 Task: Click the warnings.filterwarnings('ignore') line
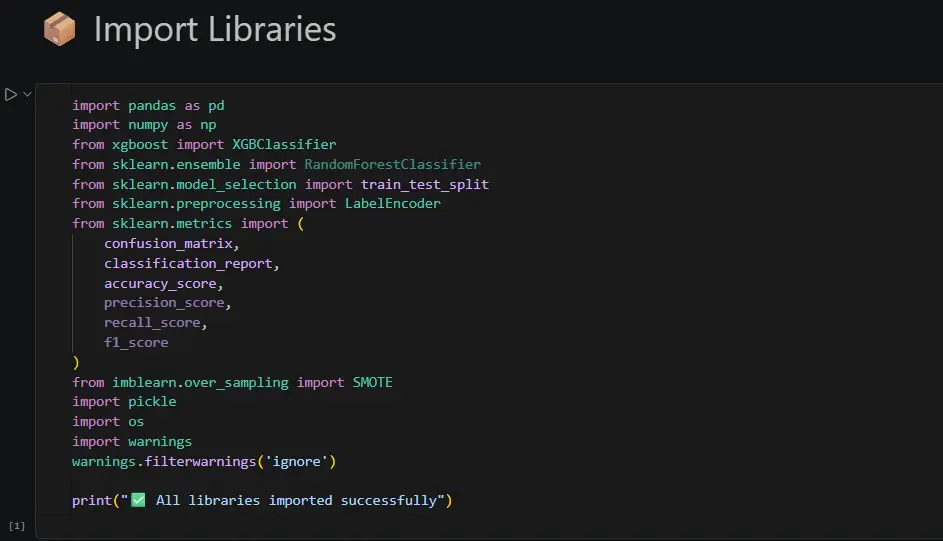204,461
